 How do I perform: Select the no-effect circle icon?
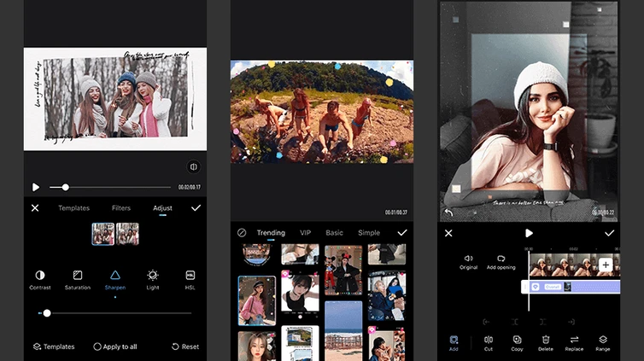click(x=242, y=233)
